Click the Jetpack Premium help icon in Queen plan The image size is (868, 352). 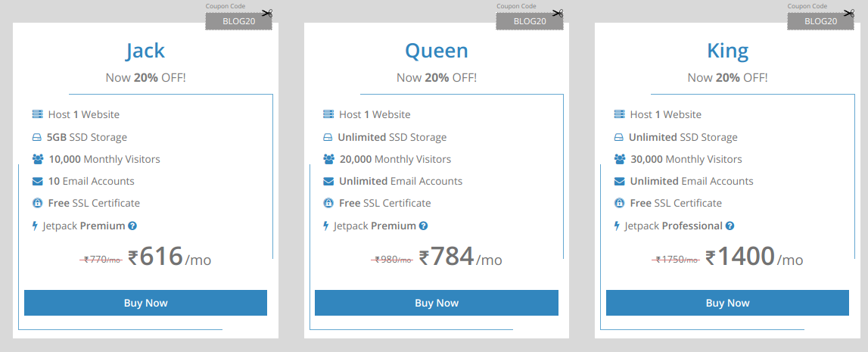pos(423,226)
